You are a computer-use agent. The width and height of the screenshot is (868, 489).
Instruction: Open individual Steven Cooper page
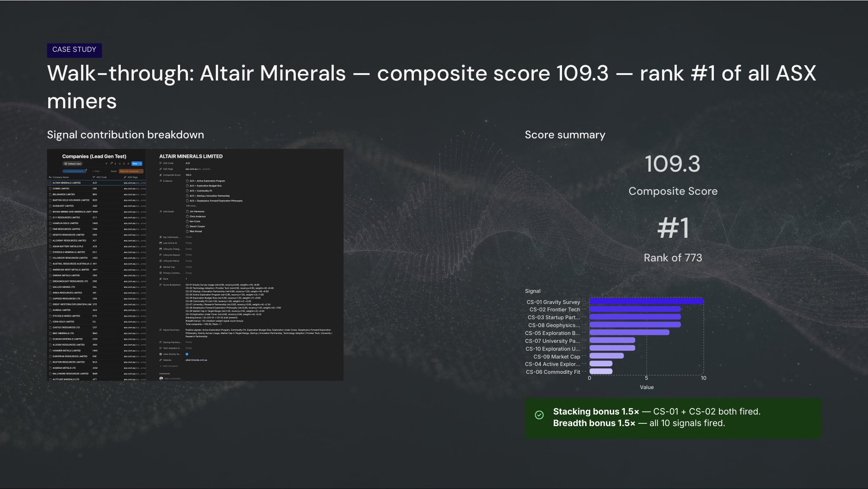coord(195,226)
